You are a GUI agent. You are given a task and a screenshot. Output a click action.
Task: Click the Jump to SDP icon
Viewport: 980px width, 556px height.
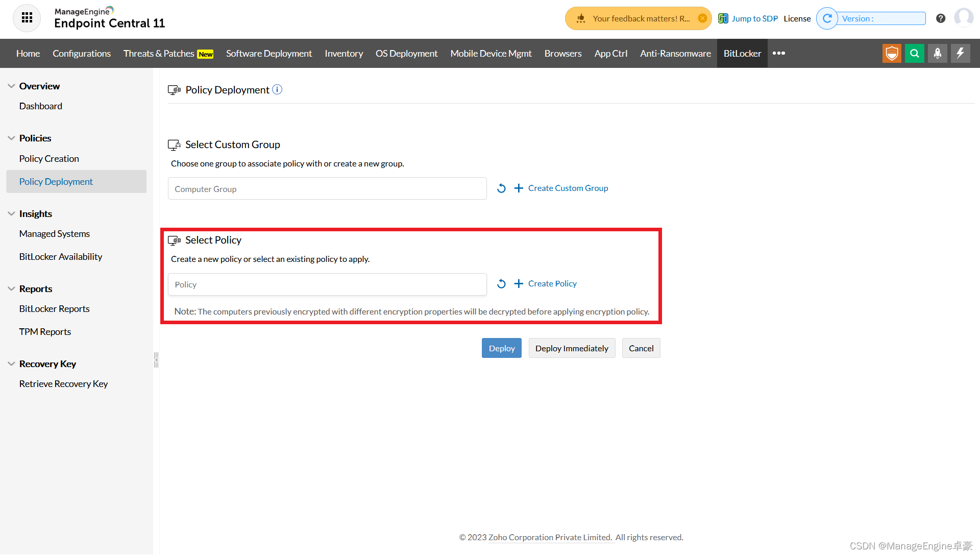[723, 18]
